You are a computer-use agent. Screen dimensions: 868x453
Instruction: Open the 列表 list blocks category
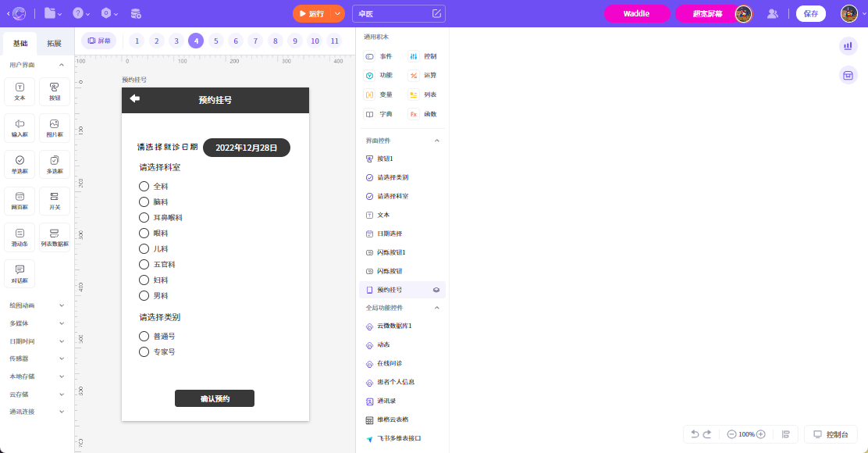pos(422,95)
